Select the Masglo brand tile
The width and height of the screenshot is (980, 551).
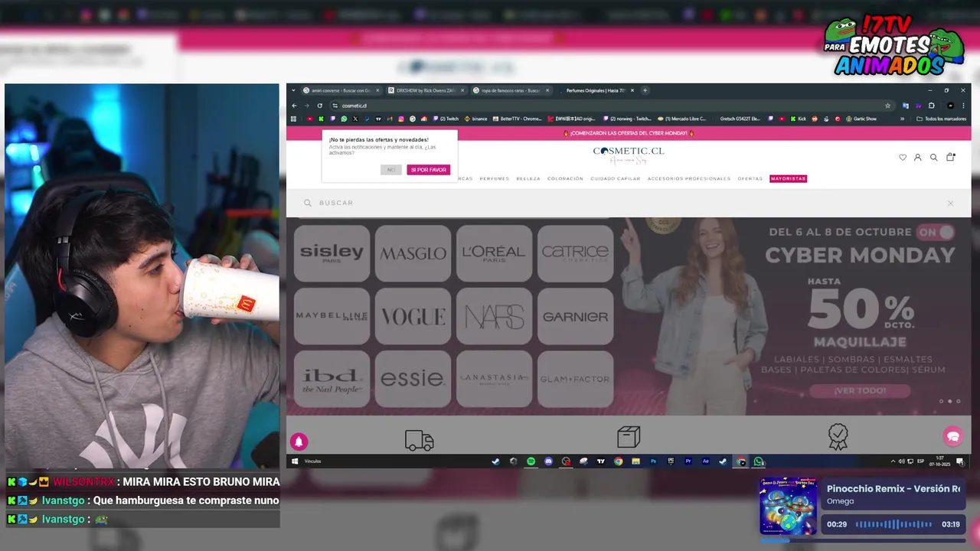pyautogui.click(x=413, y=253)
